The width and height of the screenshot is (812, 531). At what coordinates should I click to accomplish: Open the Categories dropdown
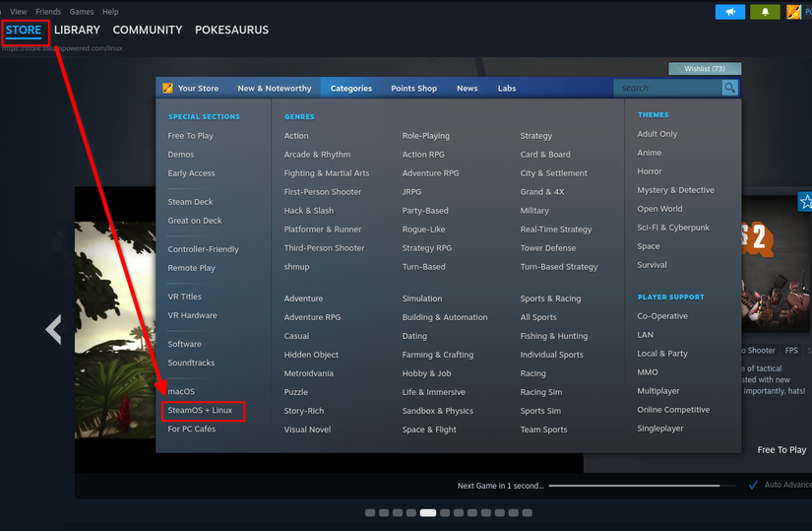coord(351,88)
